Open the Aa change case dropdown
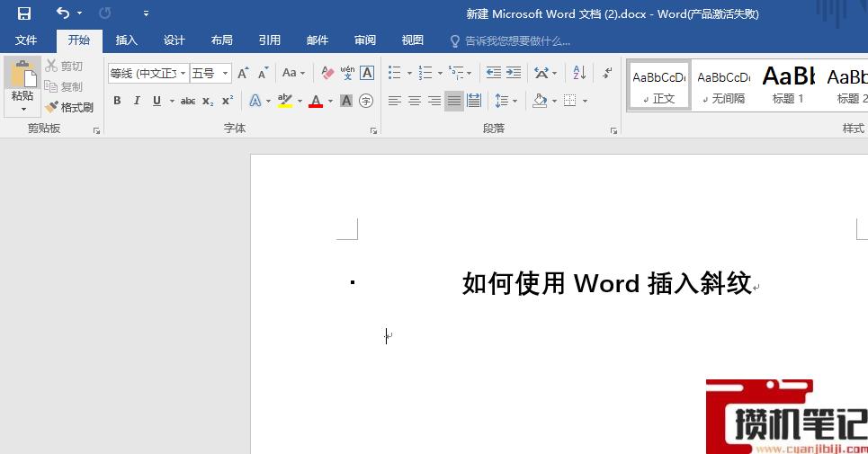The height and width of the screenshot is (454, 868). click(x=293, y=73)
